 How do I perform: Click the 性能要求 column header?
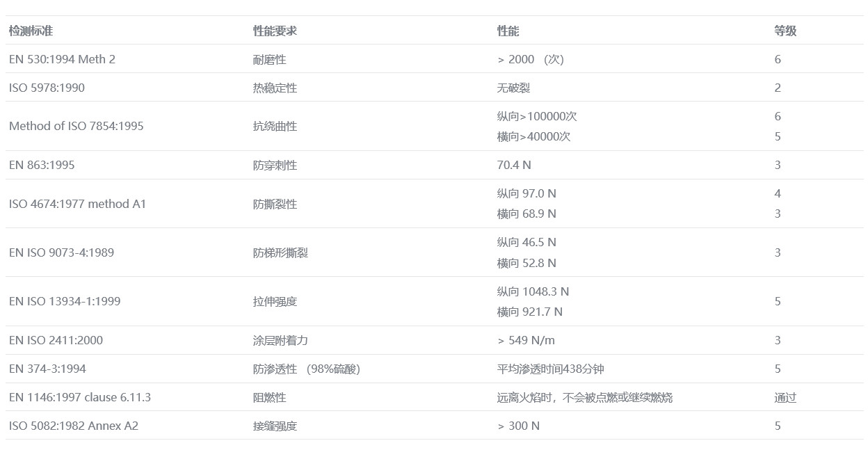(275, 31)
